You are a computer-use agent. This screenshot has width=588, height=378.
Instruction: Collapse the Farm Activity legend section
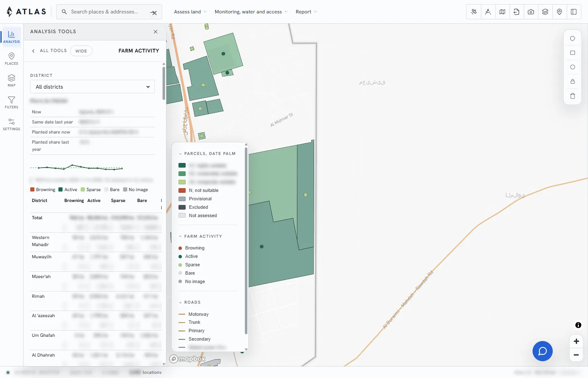tap(200, 236)
